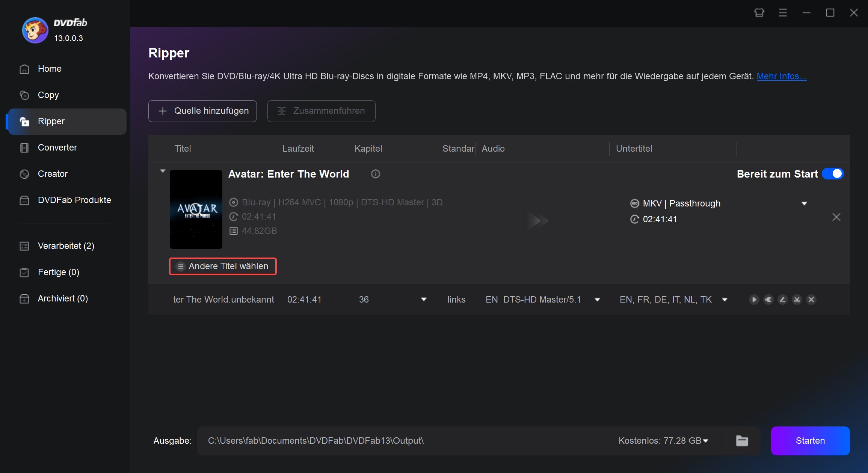Click Zusammenführen button
The height and width of the screenshot is (473, 868).
(x=321, y=111)
